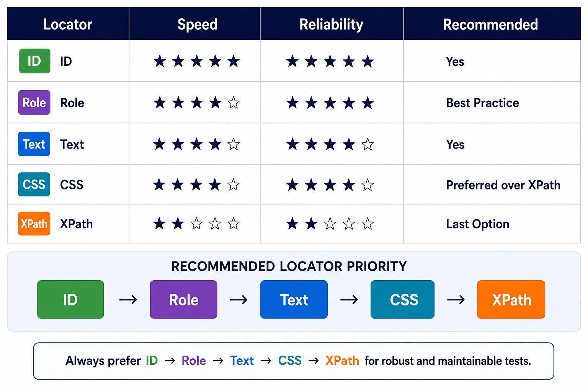Click the arrow between ID and Role boxes

coord(128,299)
